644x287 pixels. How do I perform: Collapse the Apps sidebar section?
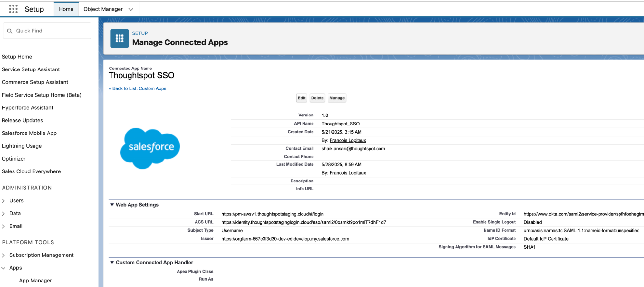4,268
